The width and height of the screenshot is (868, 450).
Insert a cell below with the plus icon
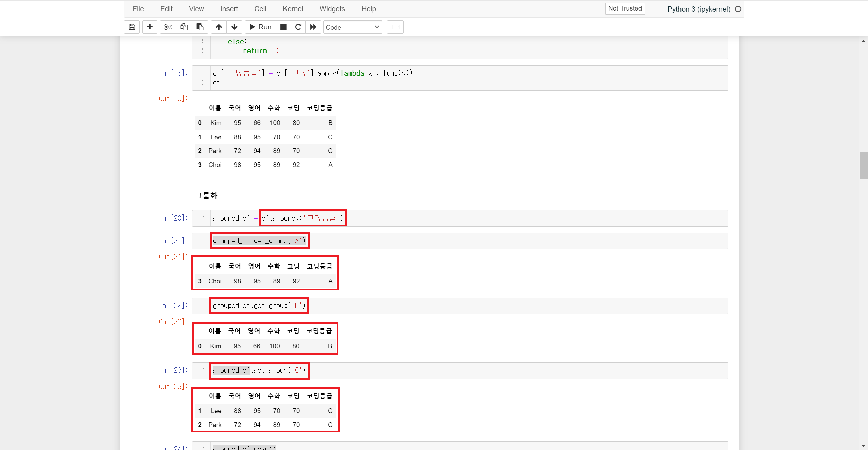pos(150,27)
